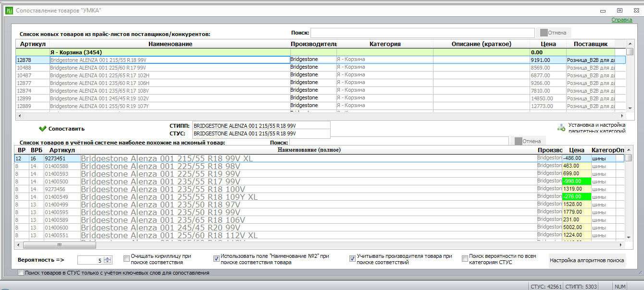Open Настройка алгоритмов поиска button

click(x=587, y=260)
